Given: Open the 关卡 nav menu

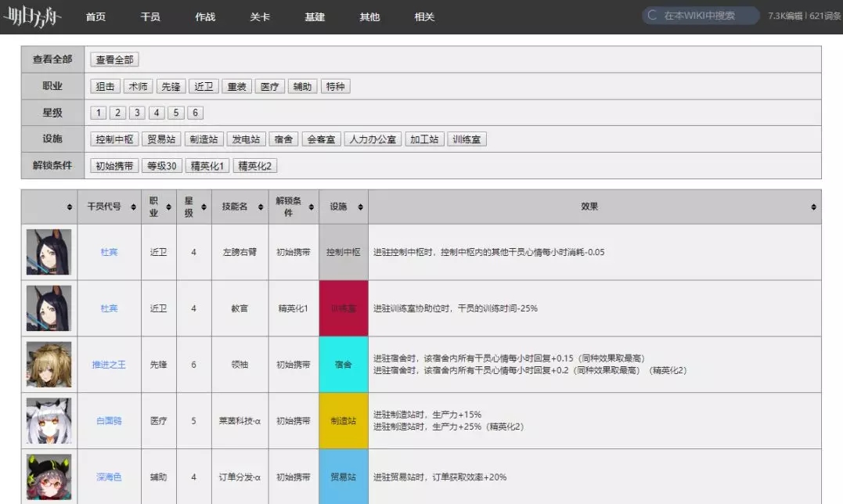Looking at the screenshot, I should 260,17.
